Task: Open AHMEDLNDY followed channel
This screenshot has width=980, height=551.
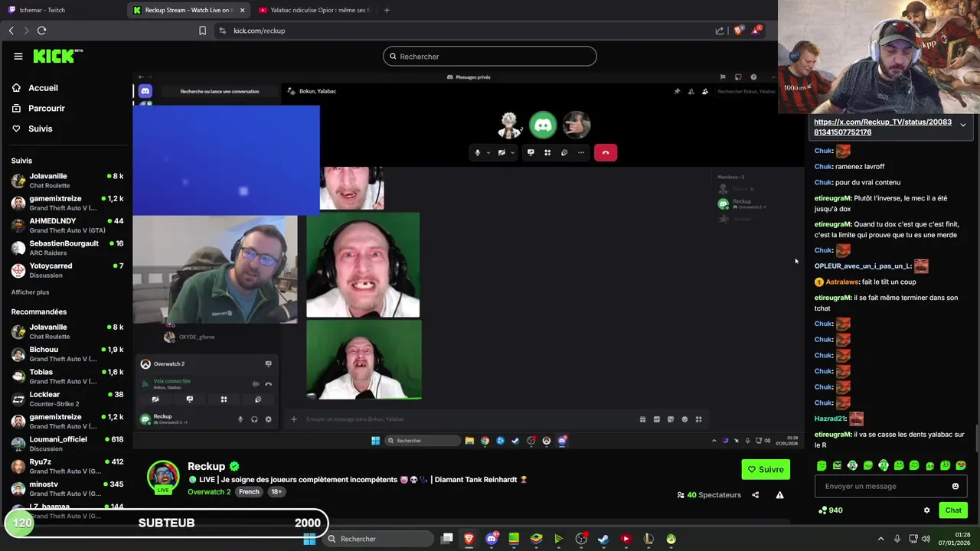Action: (x=67, y=225)
